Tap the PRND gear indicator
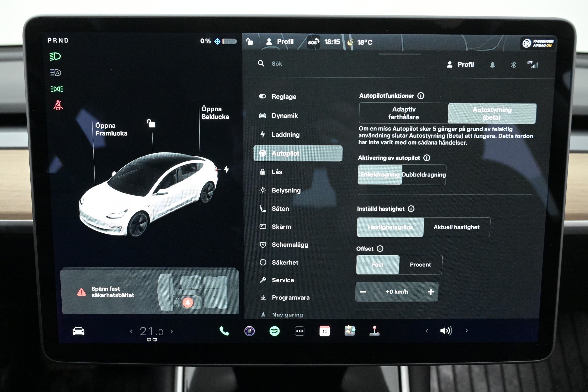 pyautogui.click(x=58, y=40)
